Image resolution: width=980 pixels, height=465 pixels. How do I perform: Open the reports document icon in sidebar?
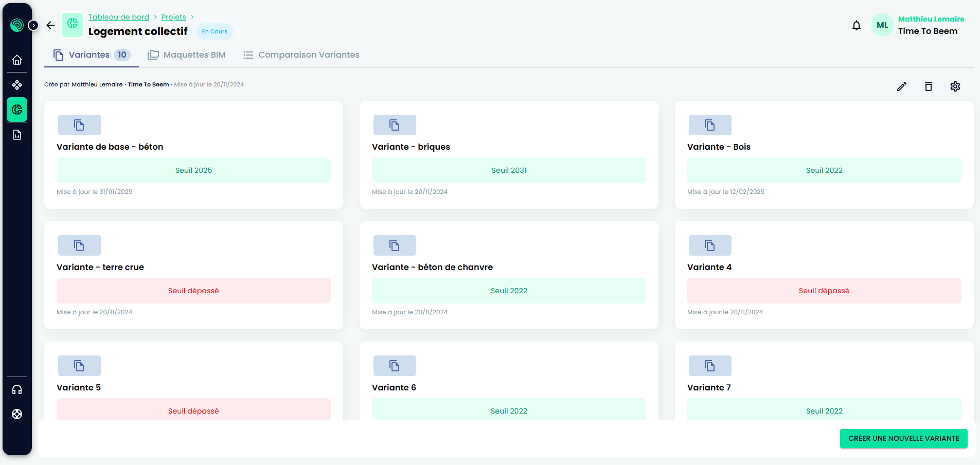17,135
